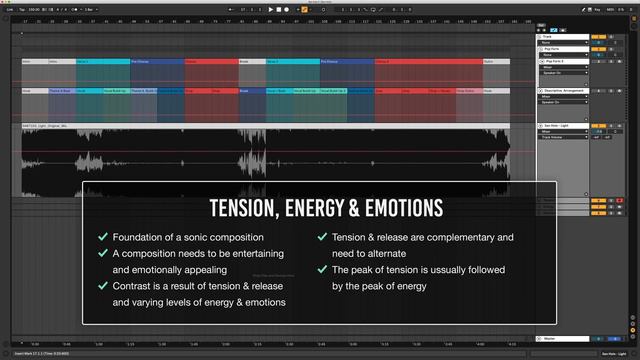Screen dimensions: 640x360
Task: Open the 1 Bar quantization menu
Action: [91, 9]
